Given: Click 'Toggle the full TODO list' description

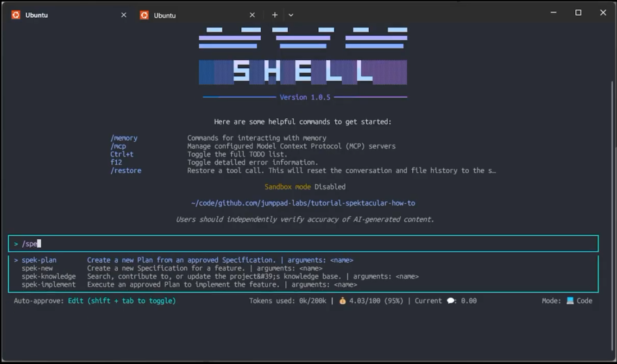Looking at the screenshot, I should pos(237,154).
